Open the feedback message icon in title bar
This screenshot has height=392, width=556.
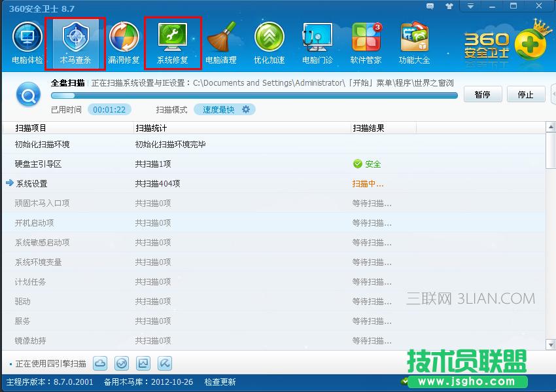click(x=430, y=6)
